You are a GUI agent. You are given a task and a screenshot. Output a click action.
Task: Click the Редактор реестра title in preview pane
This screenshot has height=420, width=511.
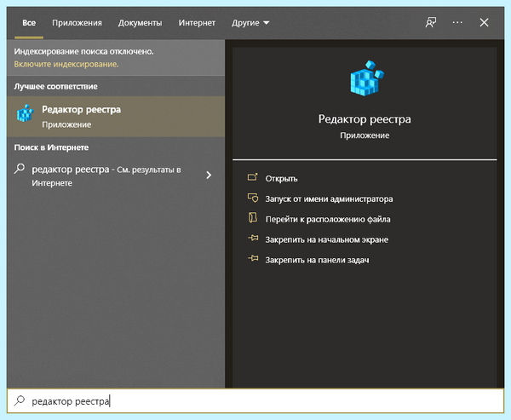point(365,119)
